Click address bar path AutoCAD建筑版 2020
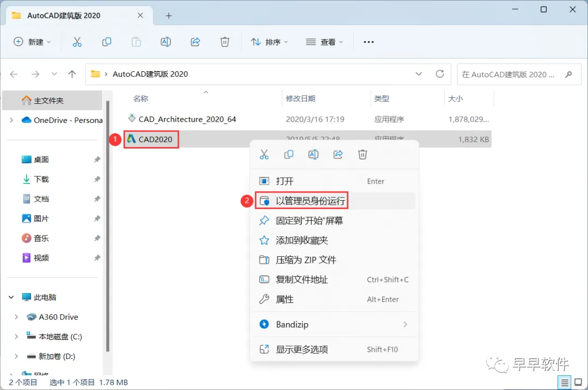The width and height of the screenshot is (588, 390). (x=150, y=74)
